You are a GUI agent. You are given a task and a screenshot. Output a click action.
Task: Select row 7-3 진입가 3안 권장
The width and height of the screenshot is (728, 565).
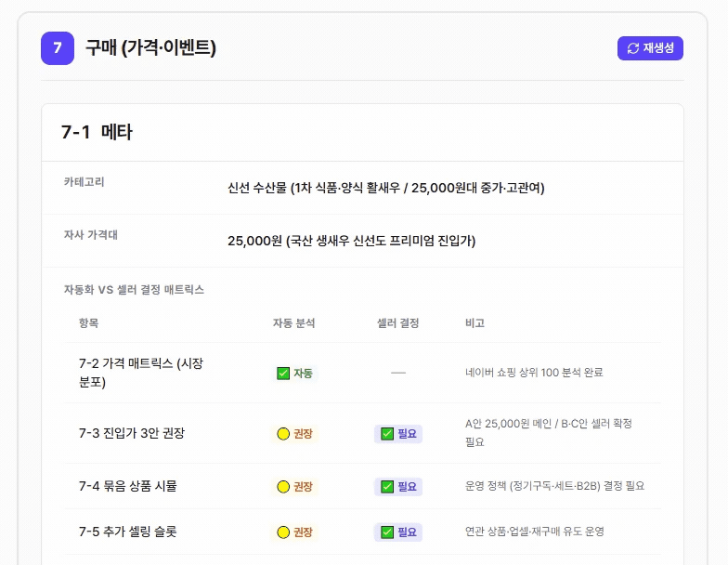point(362,433)
